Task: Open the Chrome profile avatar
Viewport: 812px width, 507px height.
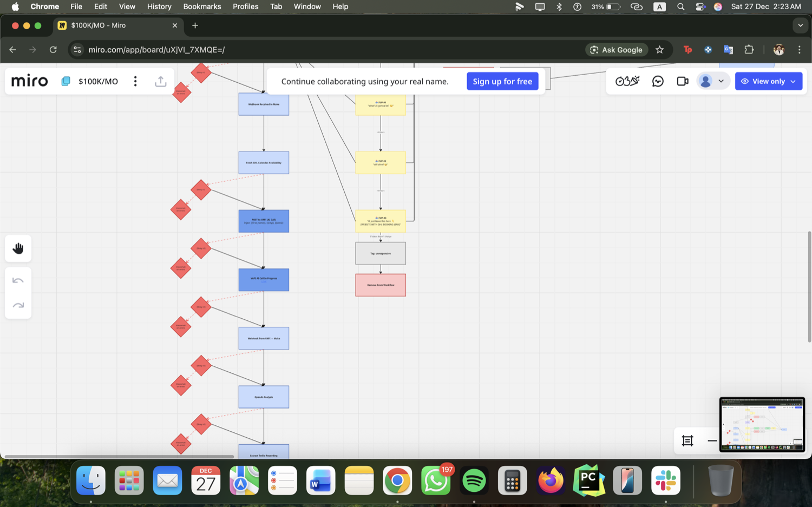Action: point(779,50)
